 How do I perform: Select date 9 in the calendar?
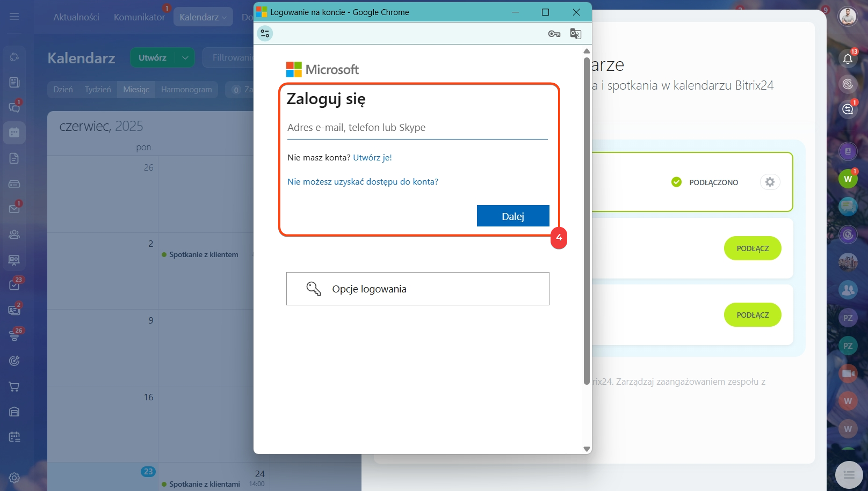[x=151, y=320]
